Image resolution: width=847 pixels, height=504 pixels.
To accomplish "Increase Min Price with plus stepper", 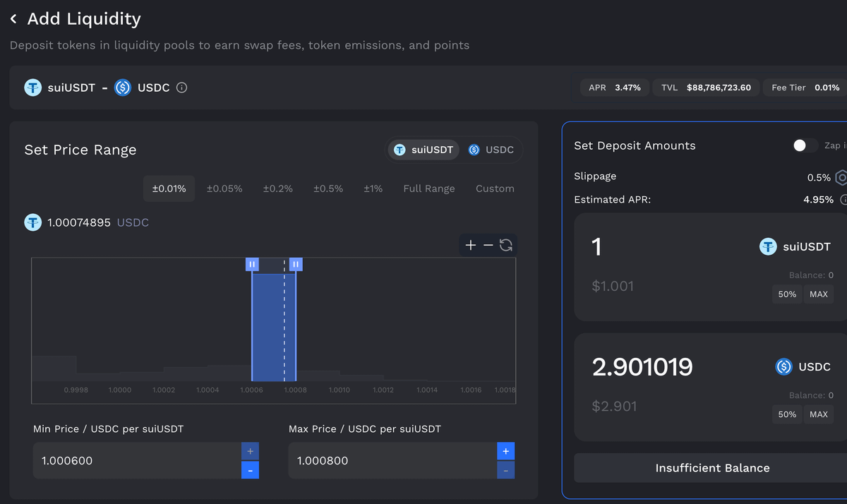I will point(251,451).
